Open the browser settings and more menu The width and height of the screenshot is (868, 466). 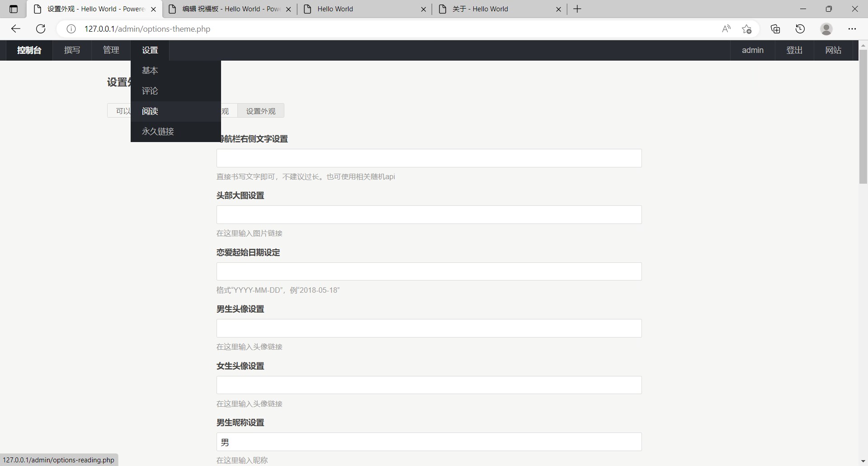[x=852, y=29]
